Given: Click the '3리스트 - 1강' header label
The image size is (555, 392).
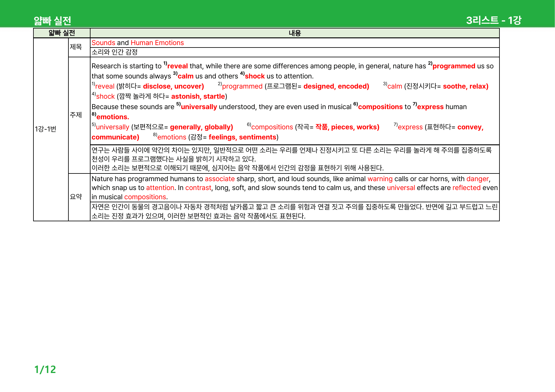Looking at the screenshot, I should click(494, 20).
